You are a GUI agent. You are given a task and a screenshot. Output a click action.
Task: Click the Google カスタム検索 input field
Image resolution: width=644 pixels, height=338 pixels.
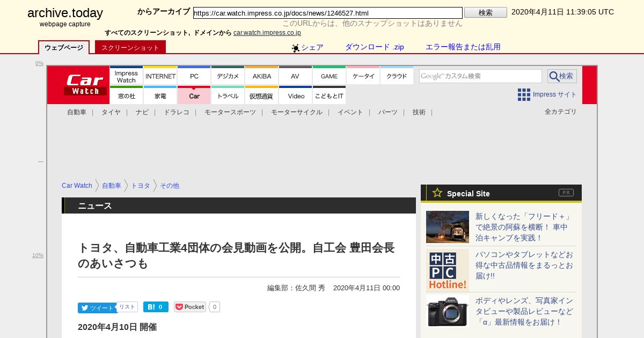pos(480,76)
